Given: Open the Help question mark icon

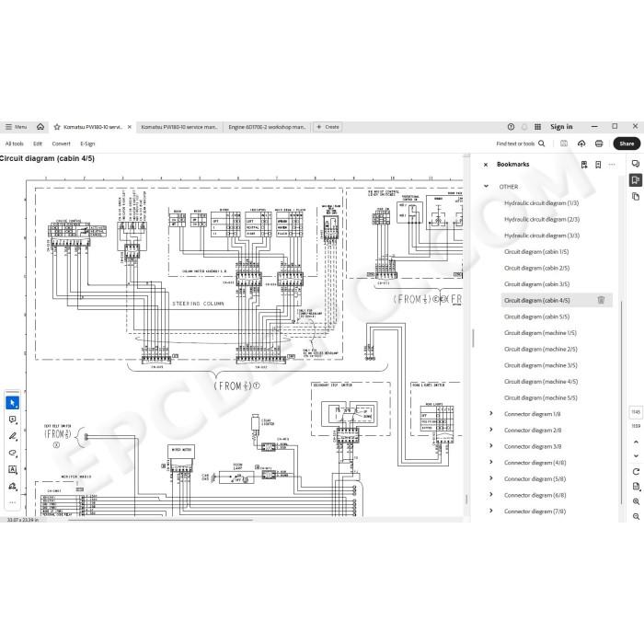Looking at the screenshot, I should click(511, 127).
